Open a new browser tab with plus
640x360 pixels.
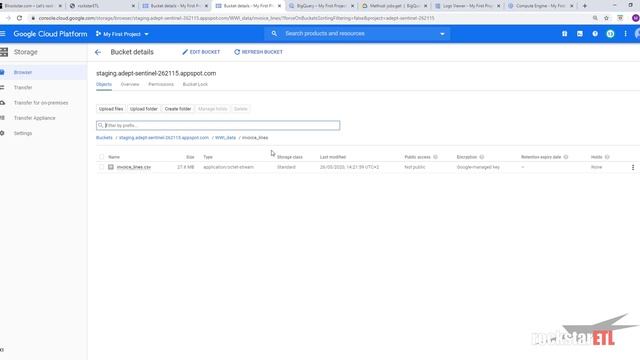tap(584, 6)
